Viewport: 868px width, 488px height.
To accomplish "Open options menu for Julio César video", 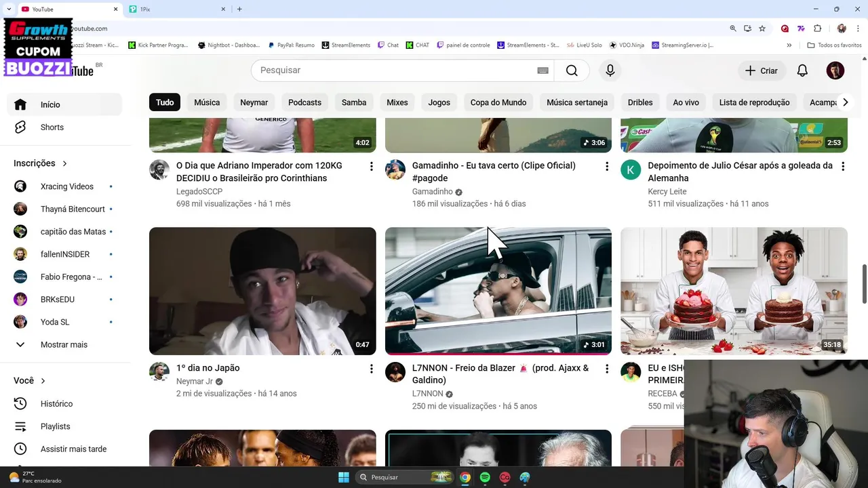I will tap(843, 166).
